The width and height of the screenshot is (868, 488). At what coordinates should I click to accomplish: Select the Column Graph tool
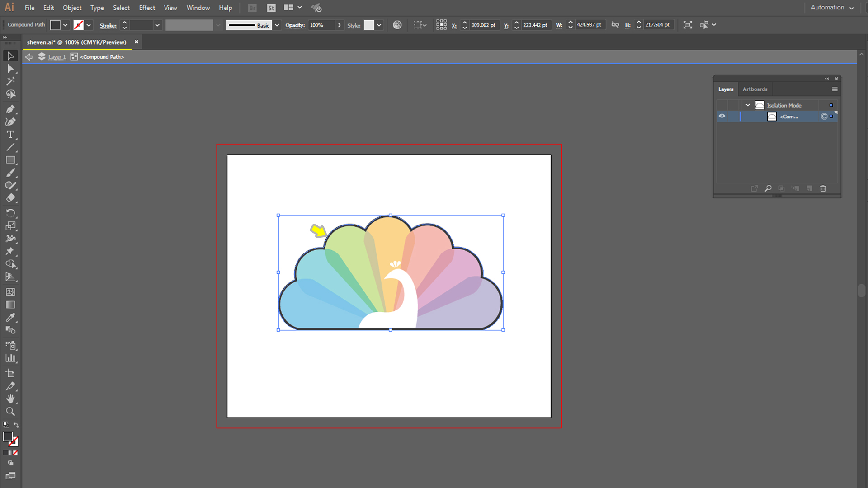point(10,358)
